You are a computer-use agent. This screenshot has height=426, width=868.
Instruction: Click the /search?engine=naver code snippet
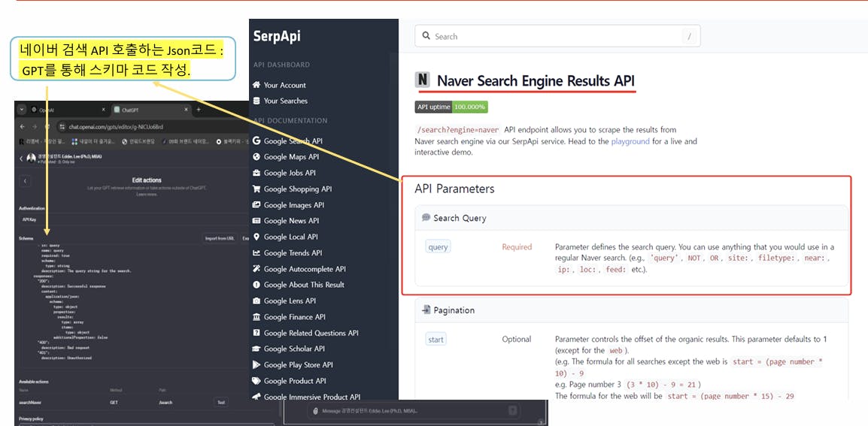(x=458, y=129)
